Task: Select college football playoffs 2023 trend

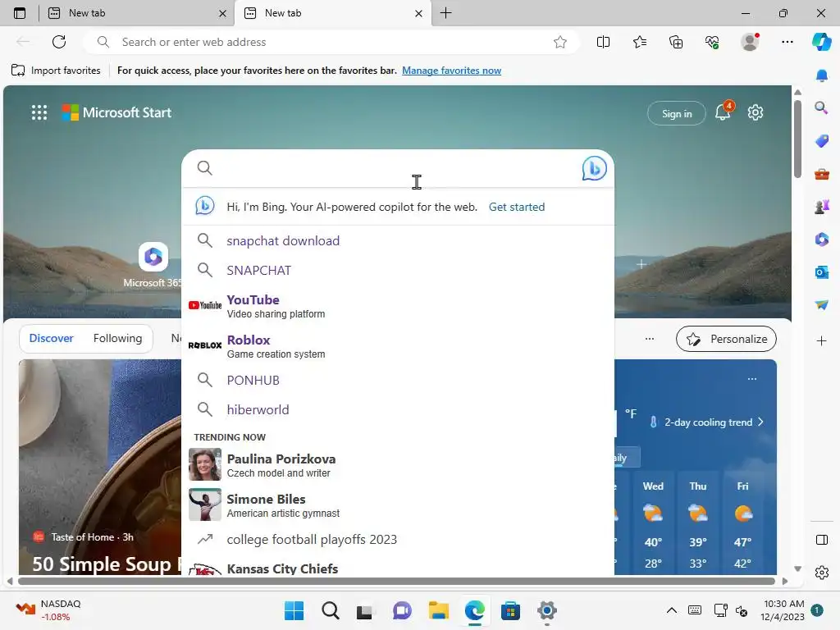Action: pos(398,539)
